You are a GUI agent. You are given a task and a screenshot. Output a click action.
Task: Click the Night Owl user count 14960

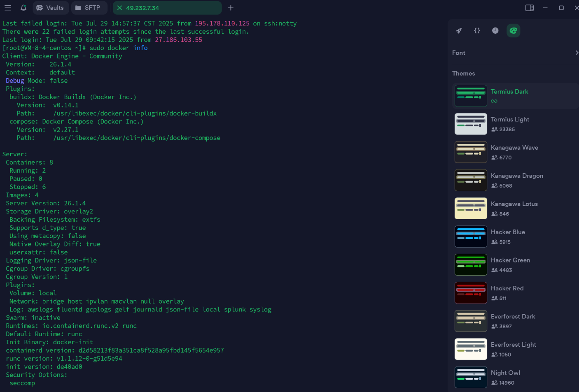pos(507,383)
